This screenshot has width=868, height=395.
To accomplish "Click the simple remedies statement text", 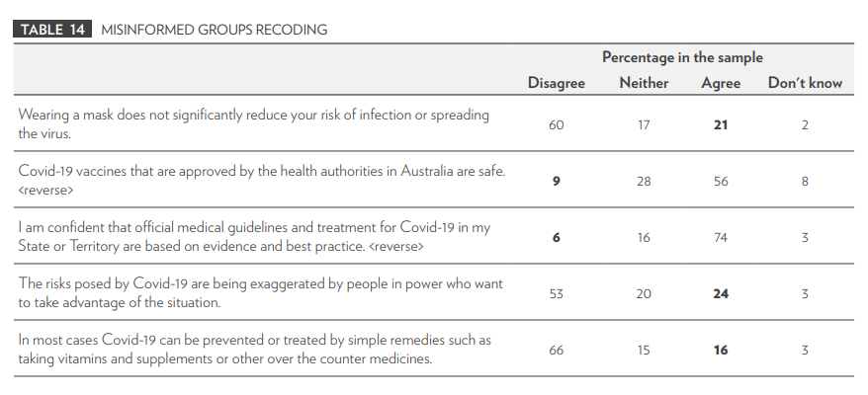I will (255, 350).
